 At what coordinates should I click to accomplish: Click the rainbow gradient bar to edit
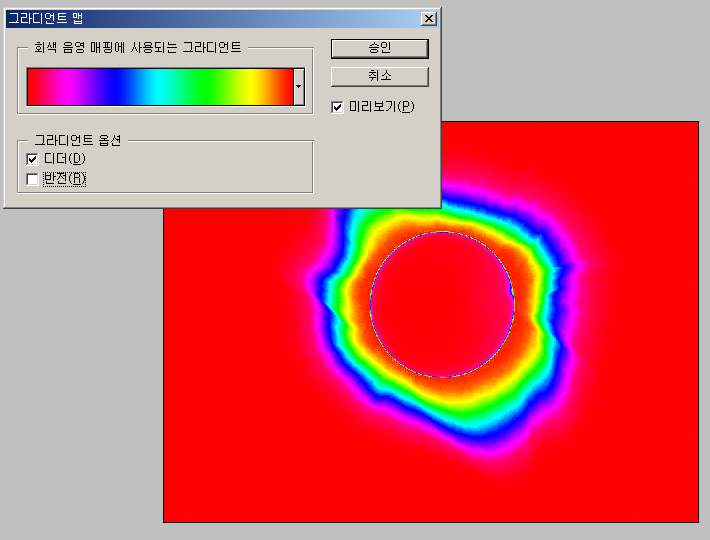pos(160,87)
